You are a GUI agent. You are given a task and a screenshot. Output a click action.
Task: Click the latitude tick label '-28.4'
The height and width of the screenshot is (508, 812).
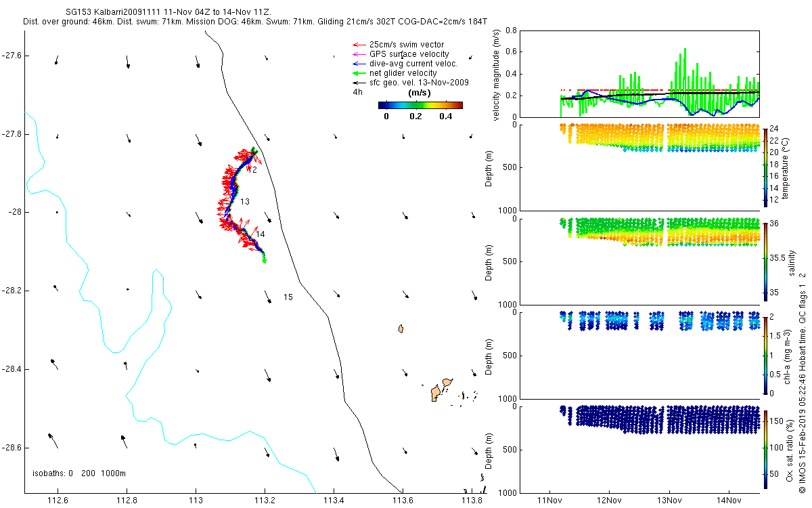[13, 369]
